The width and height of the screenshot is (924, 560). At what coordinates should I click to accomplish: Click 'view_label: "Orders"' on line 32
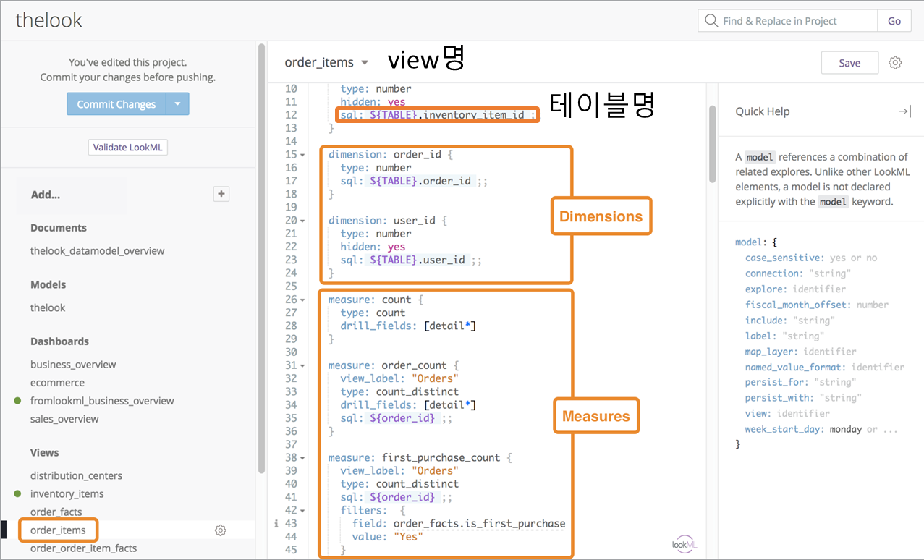pos(399,378)
